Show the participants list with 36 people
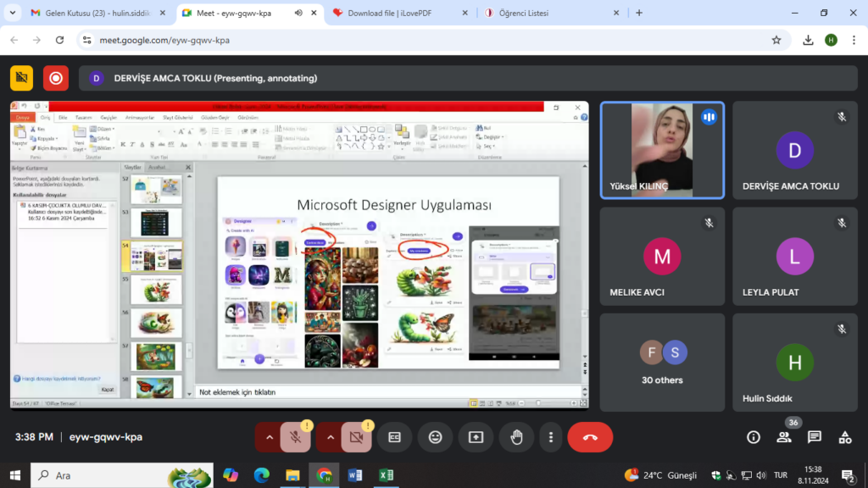Image resolution: width=868 pixels, height=488 pixels. pyautogui.click(x=784, y=437)
